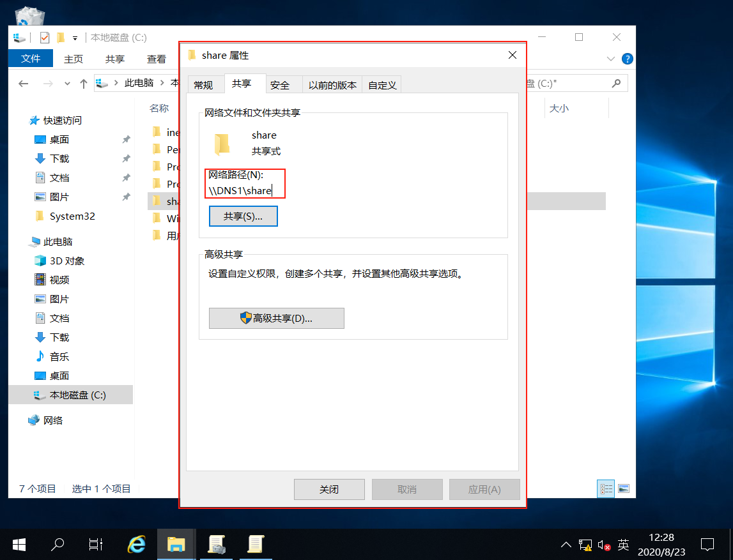The width and height of the screenshot is (733, 560).
Task: Click 关闭 to close the dialog
Action: 329,489
